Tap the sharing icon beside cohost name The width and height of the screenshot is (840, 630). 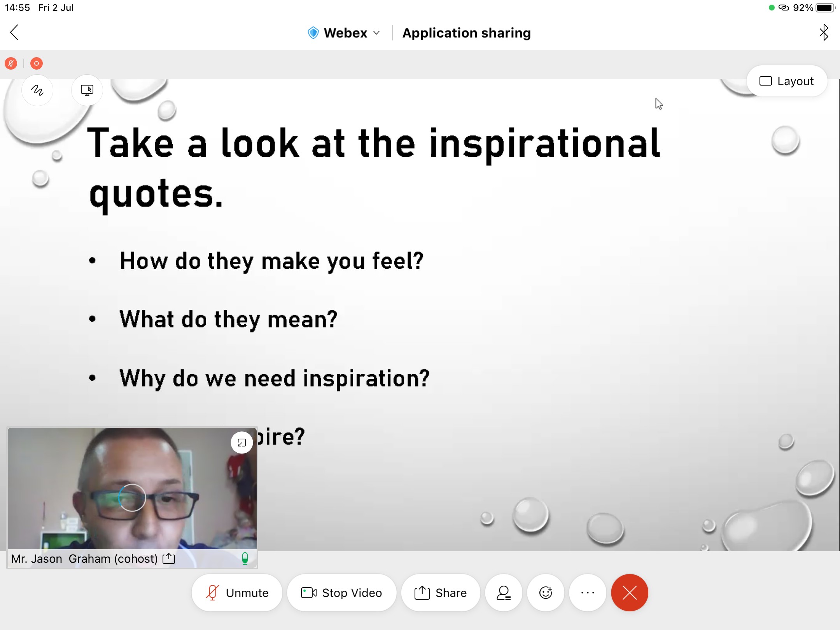pos(169,558)
